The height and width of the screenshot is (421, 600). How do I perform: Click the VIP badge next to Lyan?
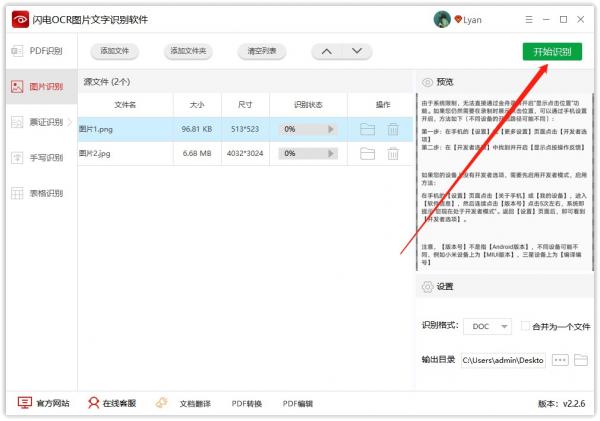(458, 19)
